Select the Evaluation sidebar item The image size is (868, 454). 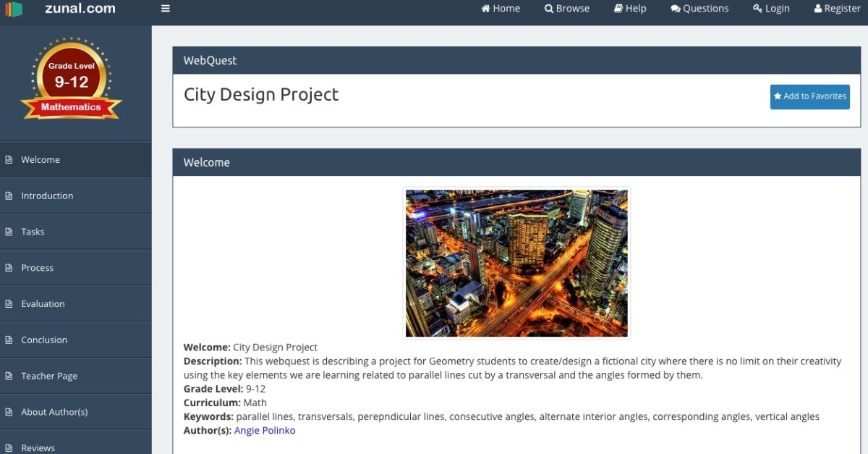43,304
